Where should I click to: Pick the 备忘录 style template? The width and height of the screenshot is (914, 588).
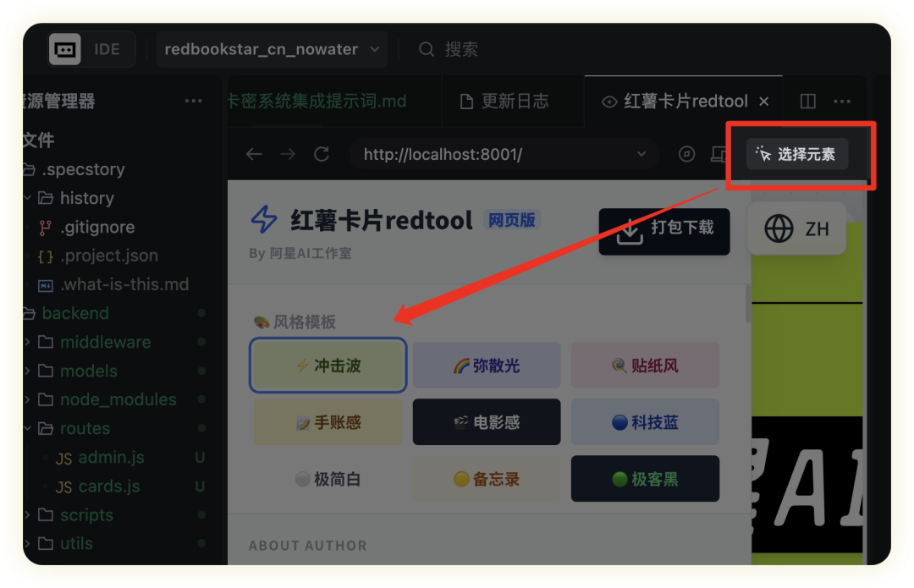tap(487, 479)
